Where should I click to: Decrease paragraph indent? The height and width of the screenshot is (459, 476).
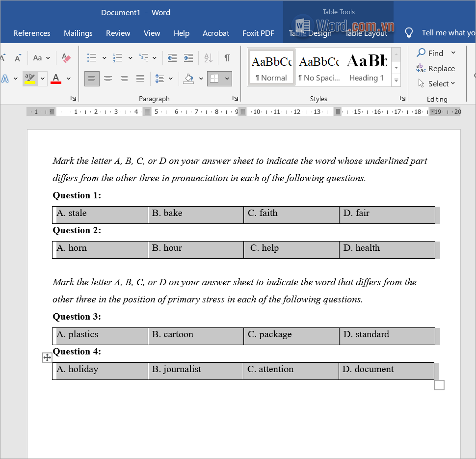(x=172, y=58)
